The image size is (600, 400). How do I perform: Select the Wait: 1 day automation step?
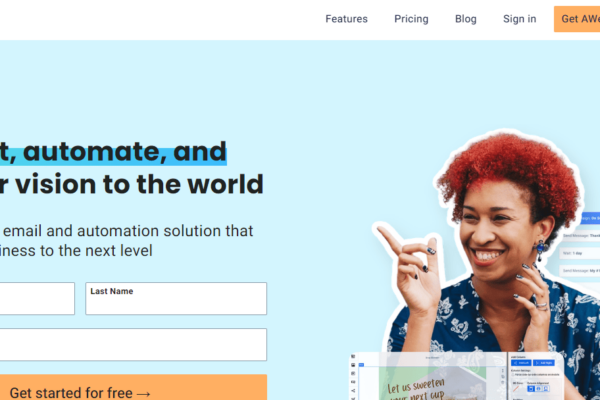[x=579, y=253]
